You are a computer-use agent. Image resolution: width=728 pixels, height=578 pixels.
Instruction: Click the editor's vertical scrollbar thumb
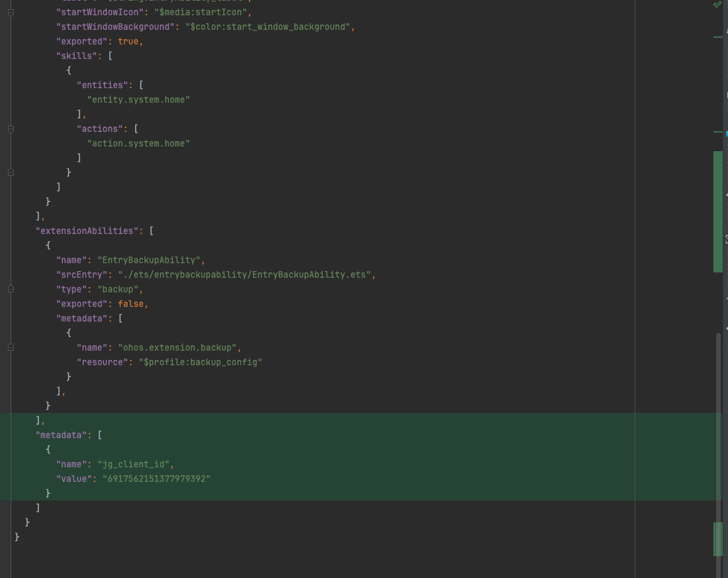pos(719,451)
